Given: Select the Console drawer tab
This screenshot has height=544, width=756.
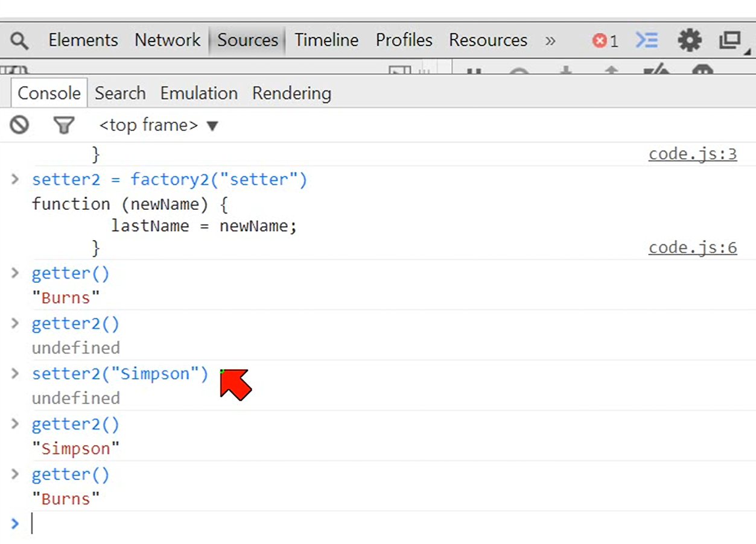Looking at the screenshot, I should 49,93.
